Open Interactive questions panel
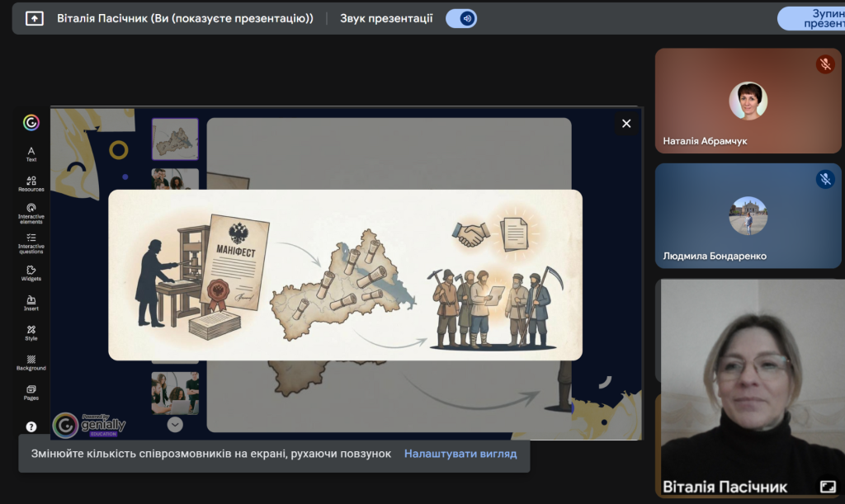The height and width of the screenshot is (504, 845). 31,243
